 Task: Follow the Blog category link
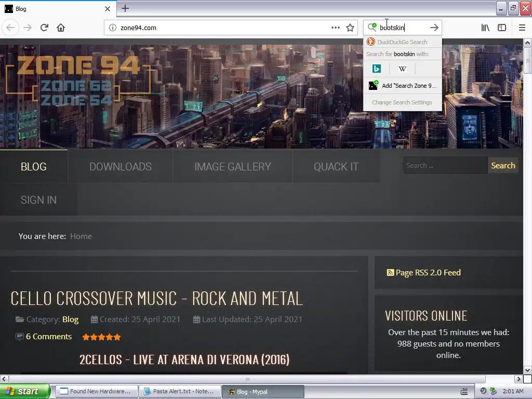click(x=70, y=320)
